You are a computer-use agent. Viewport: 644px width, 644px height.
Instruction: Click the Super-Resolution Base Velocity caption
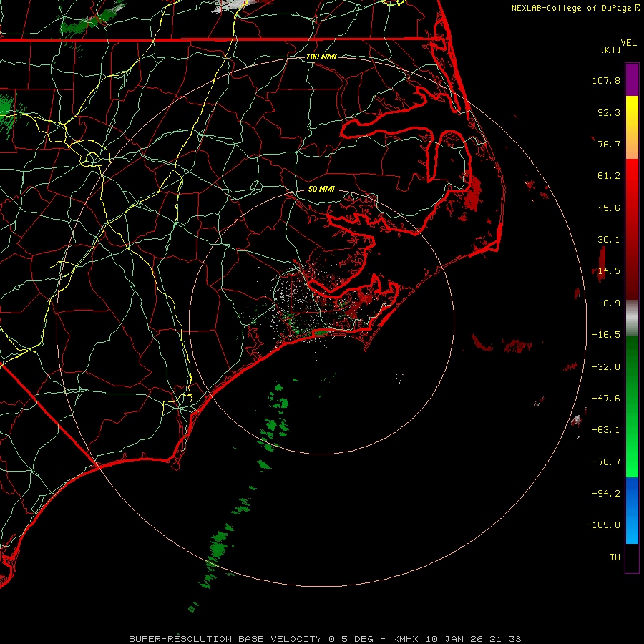click(325, 639)
